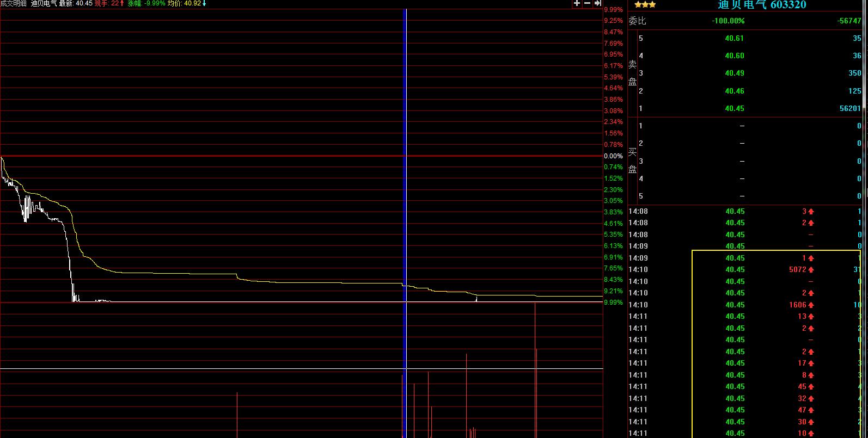Click the 3.83% green axis label

click(614, 212)
